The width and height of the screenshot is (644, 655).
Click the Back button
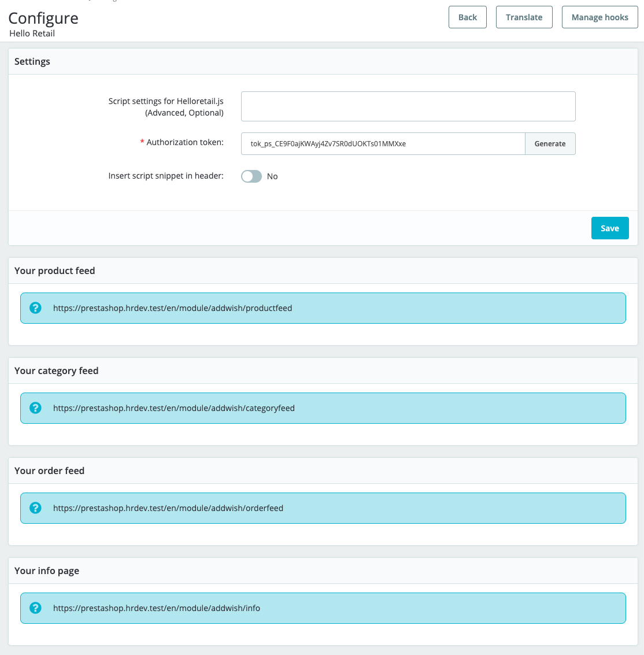pyautogui.click(x=467, y=17)
